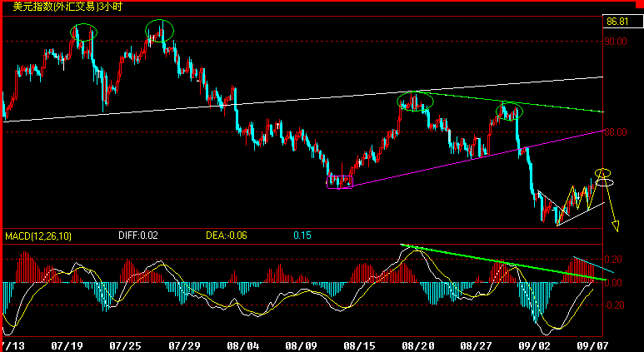This screenshot has height=352, width=644.
Task: Click the 0.00 MACD axis label
Action: (x=615, y=283)
